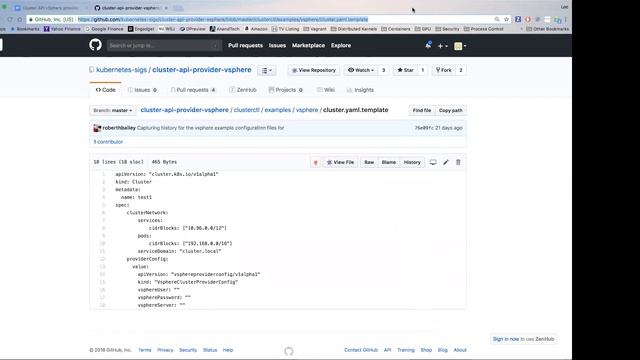The width and height of the screenshot is (640, 360).
Task: Go to cluster-api-provider-vsphere in breadcrumb
Action: 184,110
